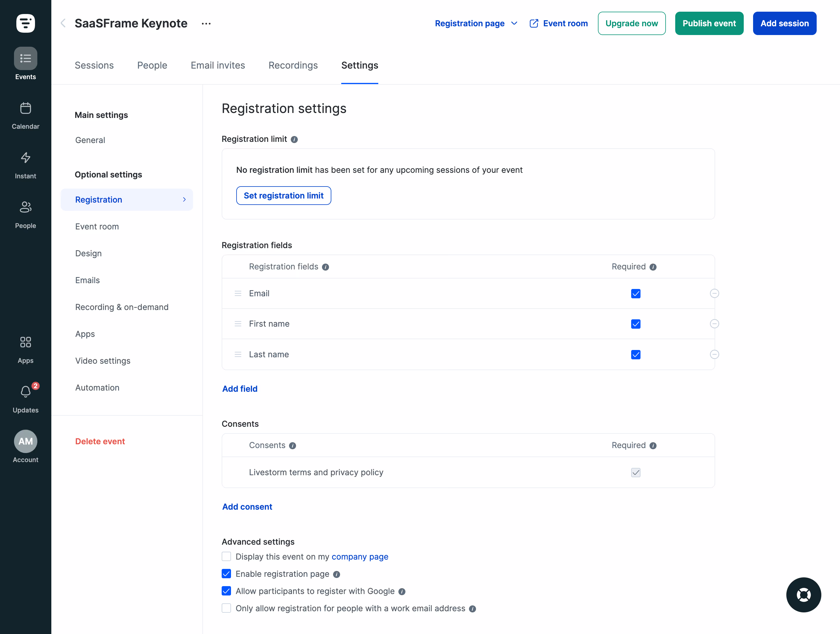
Task: Open the help lifebuoy chat button
Action: 804,595
